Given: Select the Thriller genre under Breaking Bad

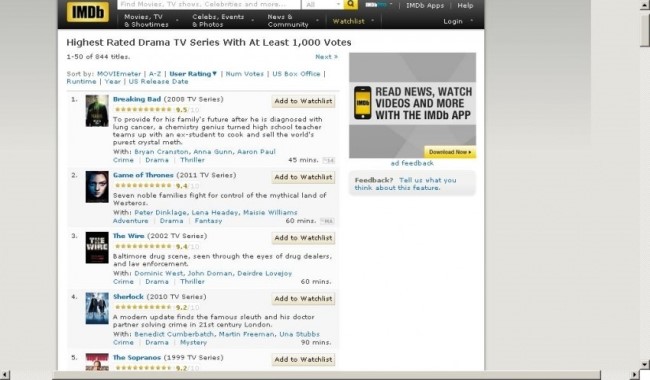Looking at the screenshot, I should pos(192,160).
